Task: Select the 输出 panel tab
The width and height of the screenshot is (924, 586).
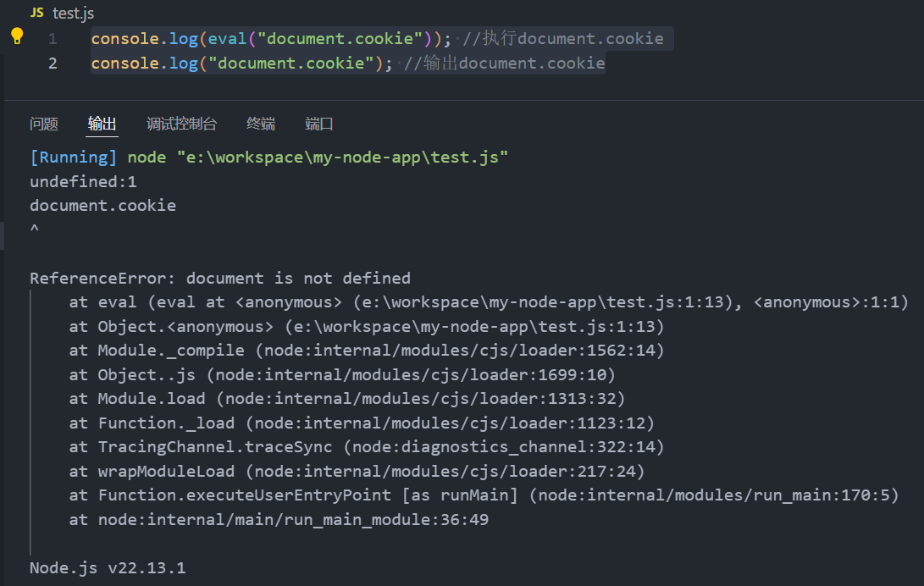Action: coord(102,124)
